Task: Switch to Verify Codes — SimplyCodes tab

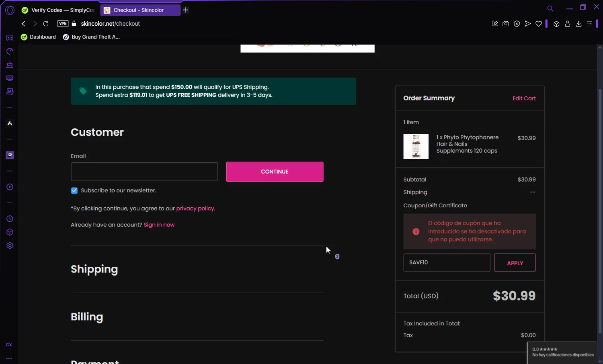Action: [x=58, y=10]
